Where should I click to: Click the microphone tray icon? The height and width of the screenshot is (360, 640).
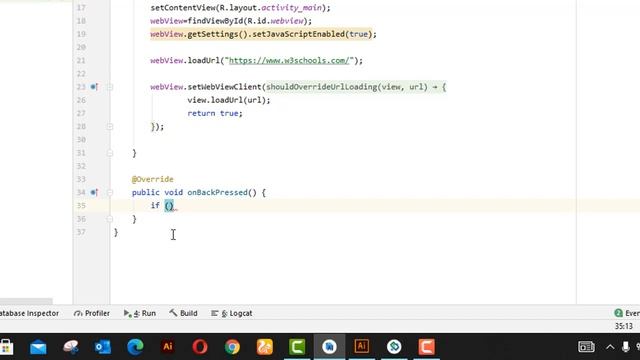pos(625,347)
